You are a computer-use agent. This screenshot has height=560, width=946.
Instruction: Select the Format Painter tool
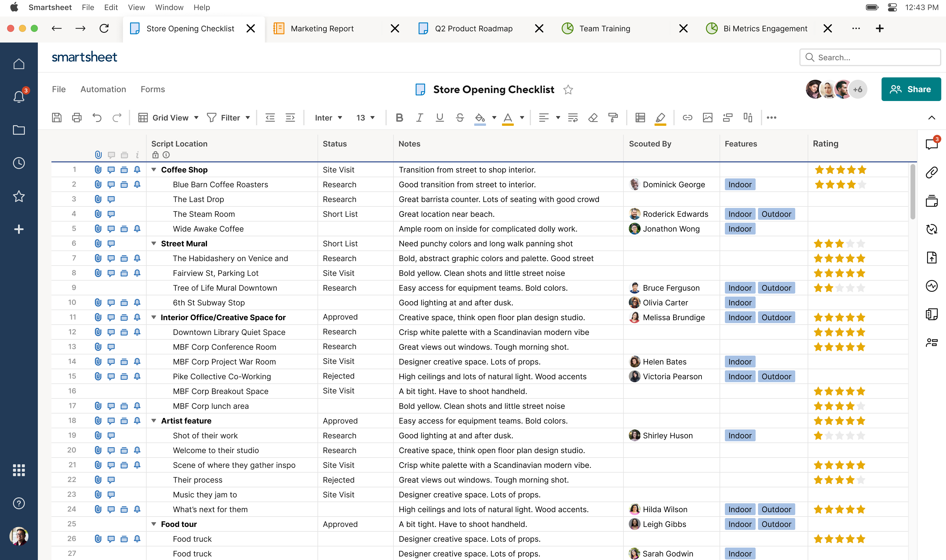(x=613, y=117)
